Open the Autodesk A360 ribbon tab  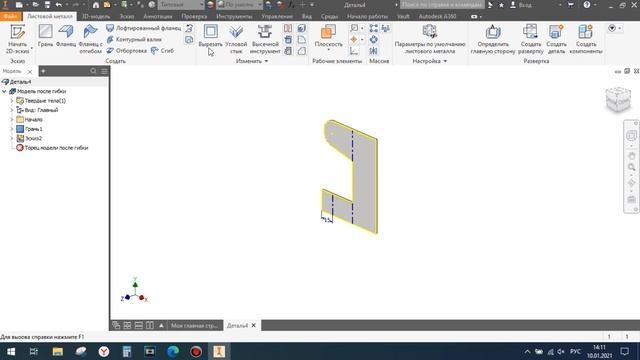[x=437, y=16]
